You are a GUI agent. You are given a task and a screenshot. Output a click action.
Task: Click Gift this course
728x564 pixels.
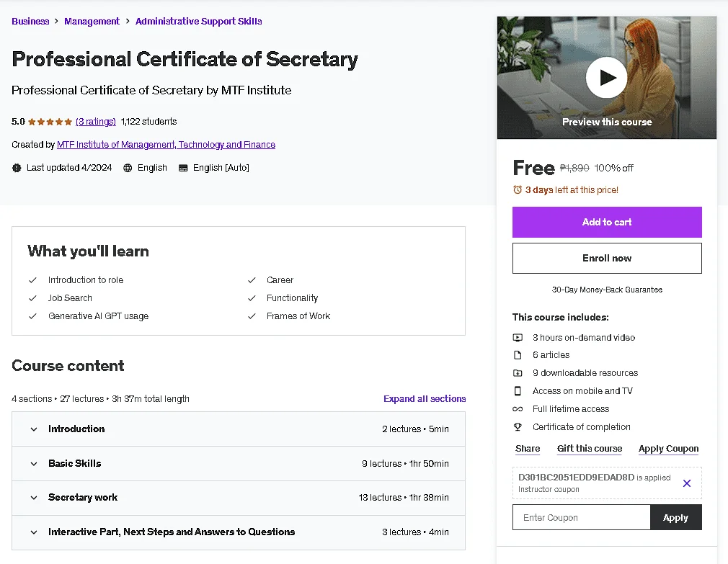[x=589, y=449]
